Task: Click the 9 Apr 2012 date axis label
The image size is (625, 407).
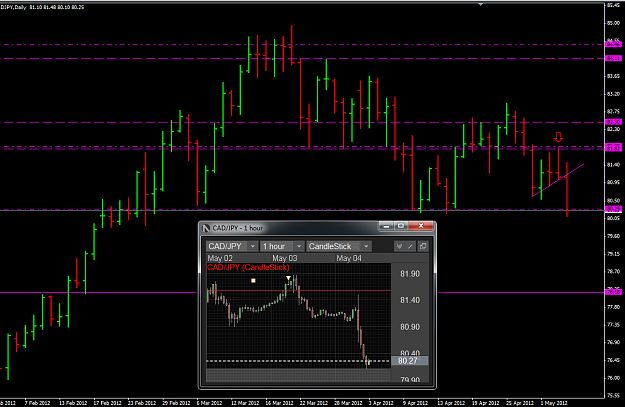Action: pyautogui.click(x=415, y=403)
